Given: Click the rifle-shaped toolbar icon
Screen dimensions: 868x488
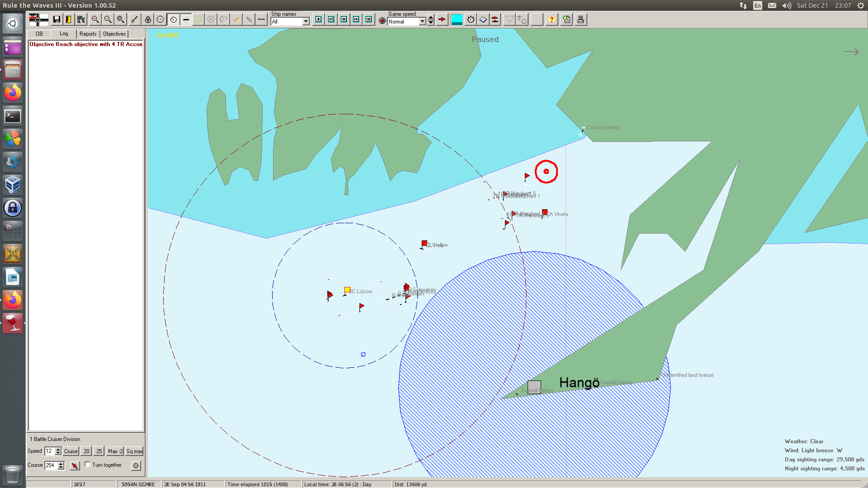Looking at the screenshot, I should (135, 19).
